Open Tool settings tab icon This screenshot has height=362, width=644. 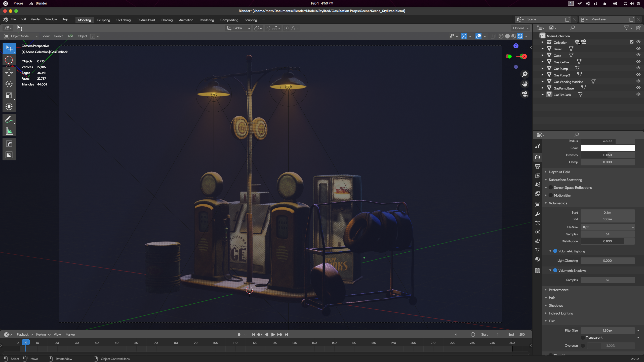(538, 146)
